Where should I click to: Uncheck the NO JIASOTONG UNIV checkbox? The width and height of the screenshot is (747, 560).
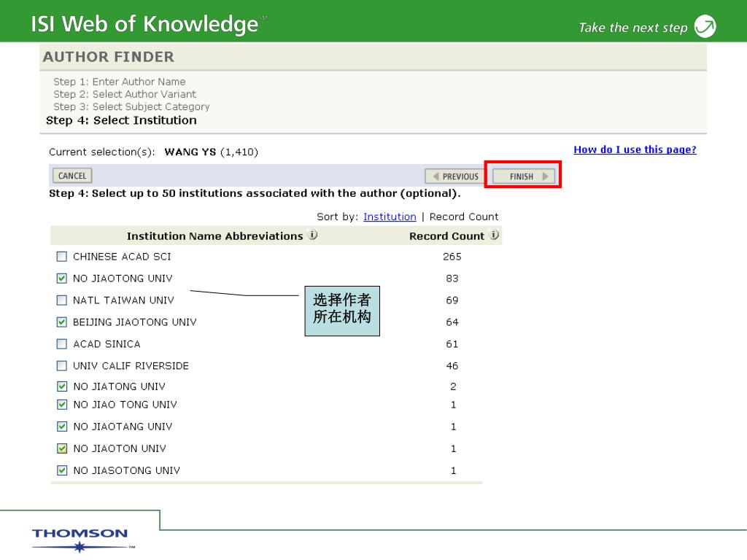[x=62, y=470]
